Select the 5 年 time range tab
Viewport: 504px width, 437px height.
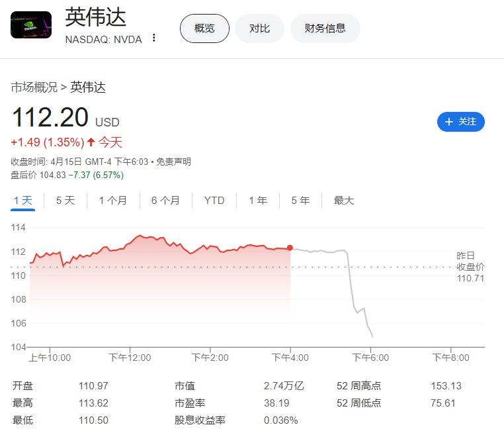[x=300, y=201]
